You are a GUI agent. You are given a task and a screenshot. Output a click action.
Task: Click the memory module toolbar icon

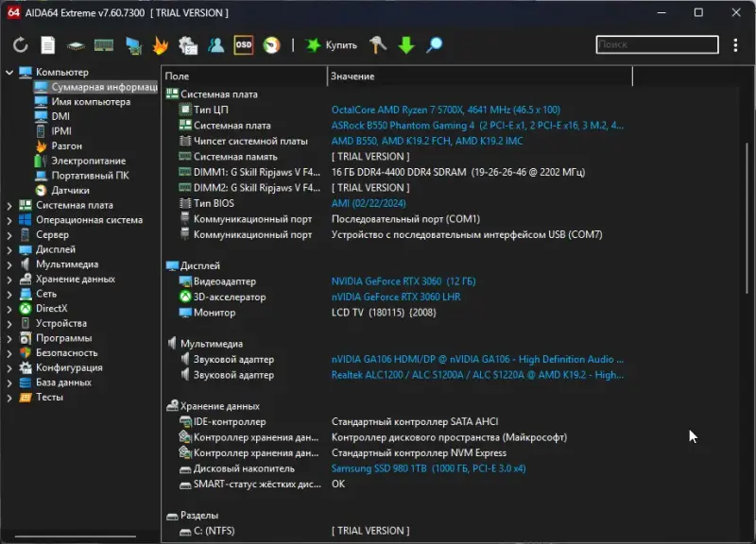(x=104, y=45)
